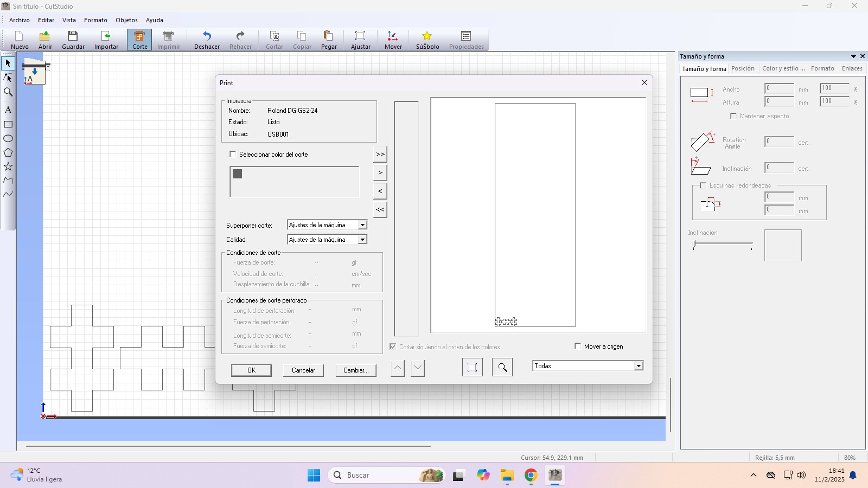Click the << remove all colors button
This screenshot has height=488, width=868.
tap(380, 209)
